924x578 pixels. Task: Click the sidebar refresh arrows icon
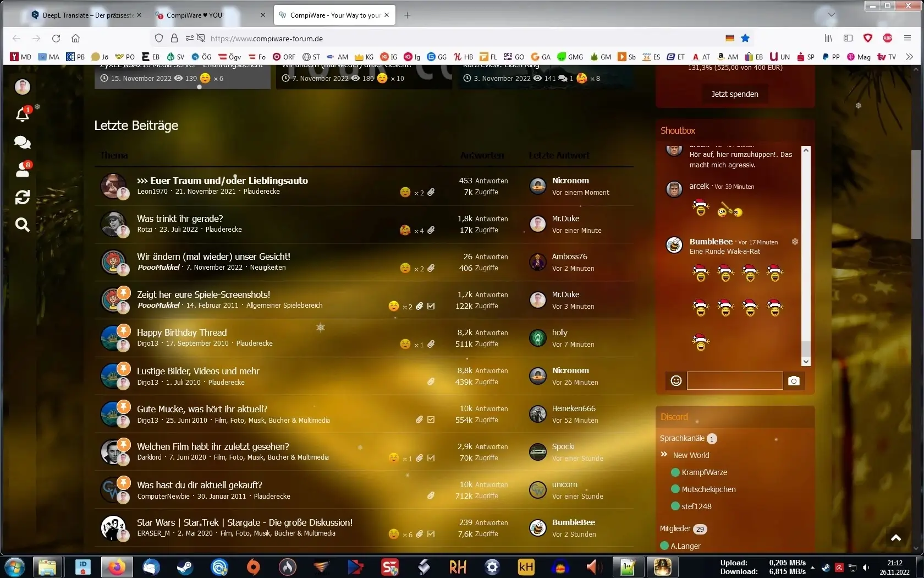tap(23, 197)
